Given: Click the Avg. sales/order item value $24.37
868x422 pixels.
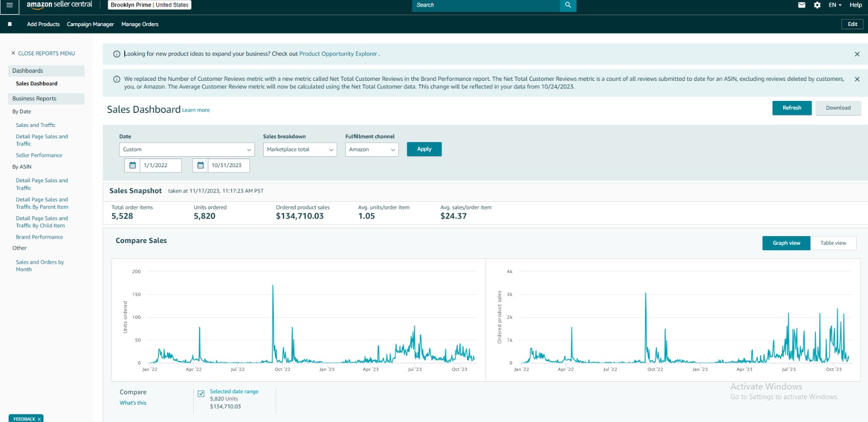Looking at the screenshot, I should coord(454,216).
